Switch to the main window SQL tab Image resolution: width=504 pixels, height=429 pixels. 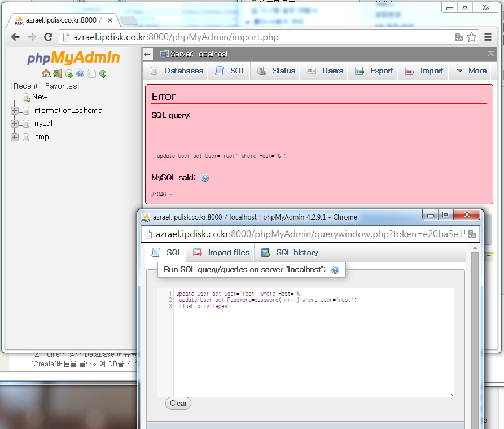[230, 71]
